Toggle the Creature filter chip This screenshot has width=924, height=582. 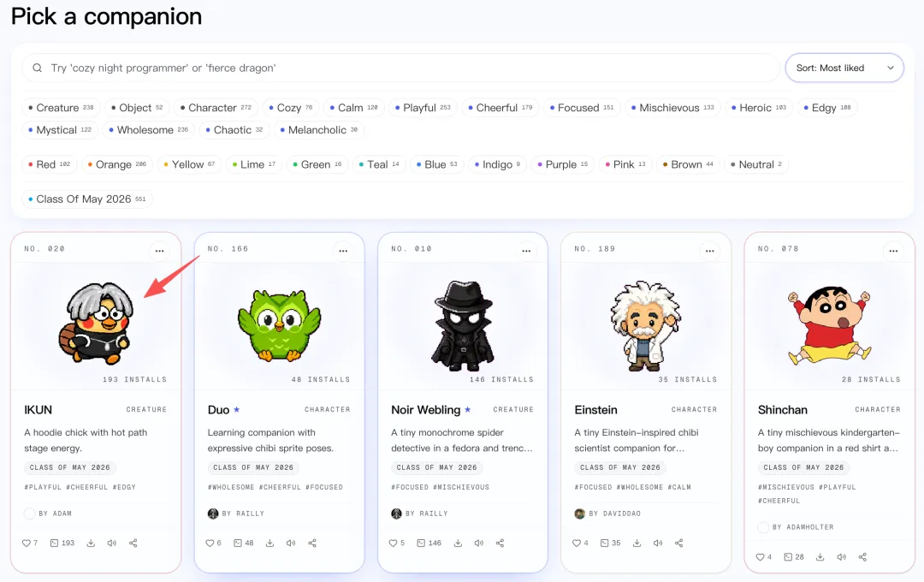point(62,108)
